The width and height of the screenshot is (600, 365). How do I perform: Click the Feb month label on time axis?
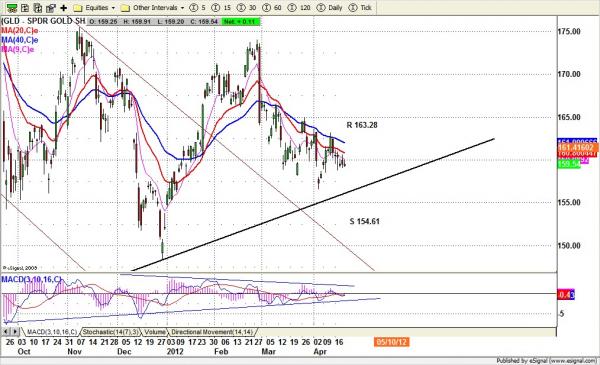tap(221, 351)
